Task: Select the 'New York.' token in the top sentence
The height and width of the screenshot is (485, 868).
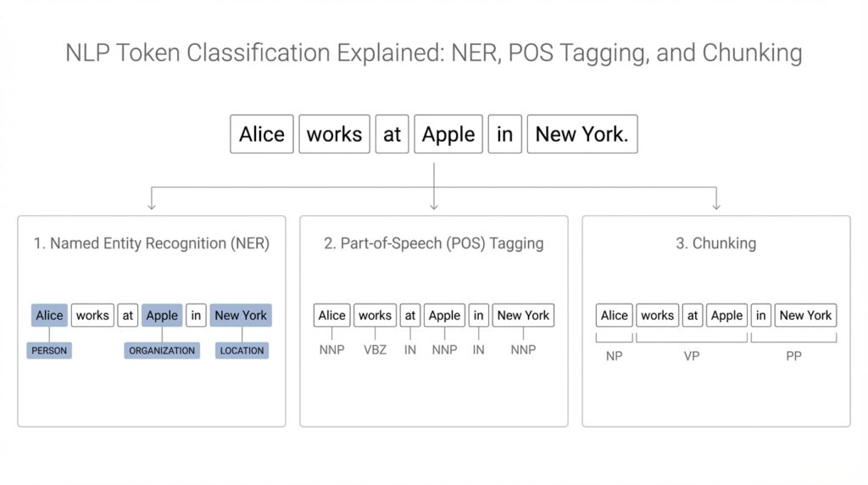Action: click(582, 134)
